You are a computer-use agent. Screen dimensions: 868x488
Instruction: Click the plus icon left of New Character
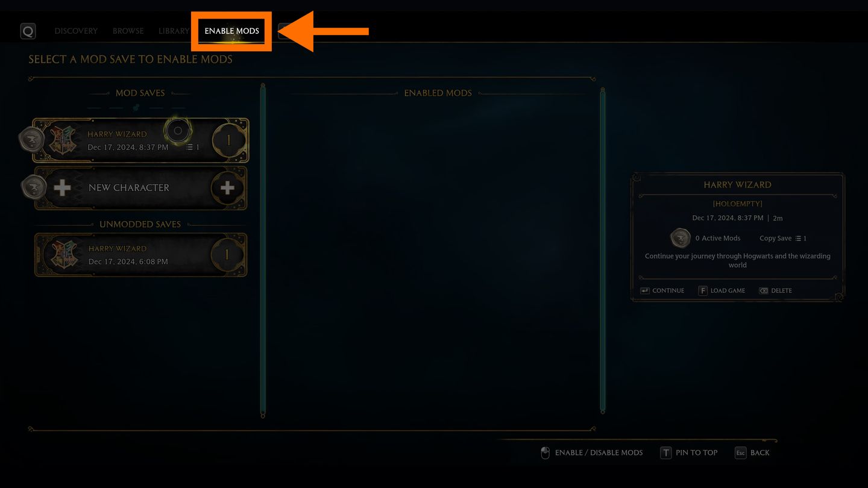pyautogui.click(x=62, y=188)
